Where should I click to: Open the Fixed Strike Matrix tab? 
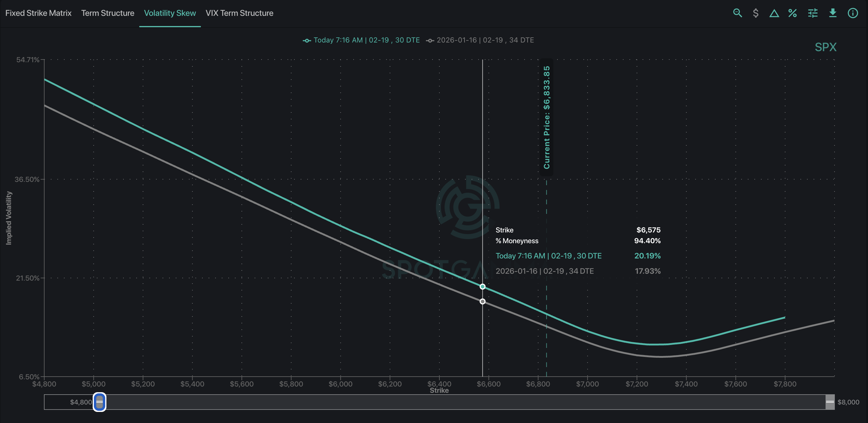[39, 13]
